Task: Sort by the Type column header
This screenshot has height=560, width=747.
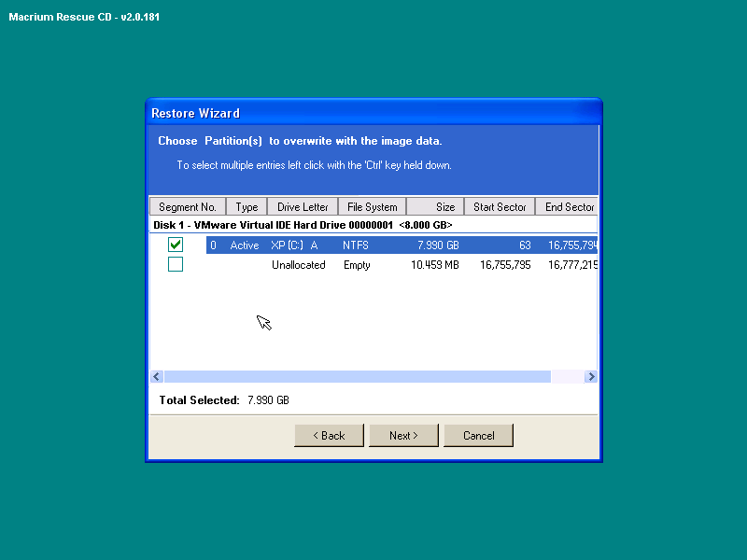Action: click(247, 206)
